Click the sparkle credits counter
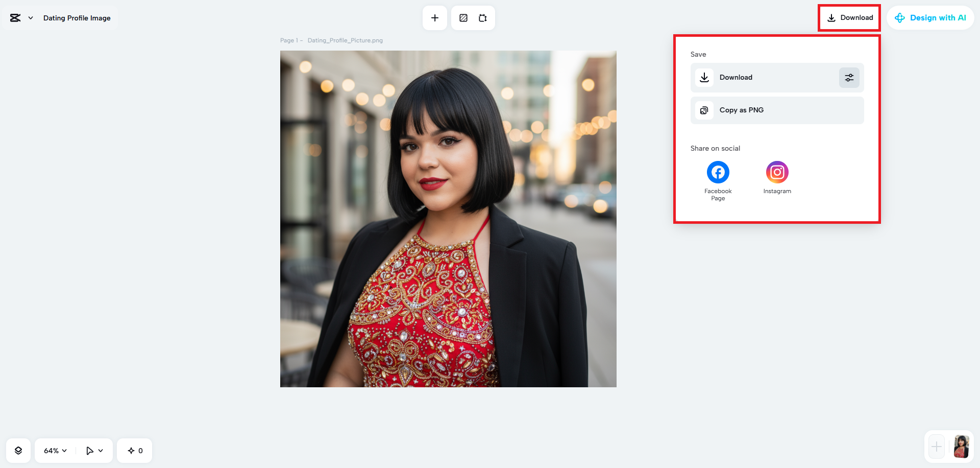980x468 pixels. [134, 450]
